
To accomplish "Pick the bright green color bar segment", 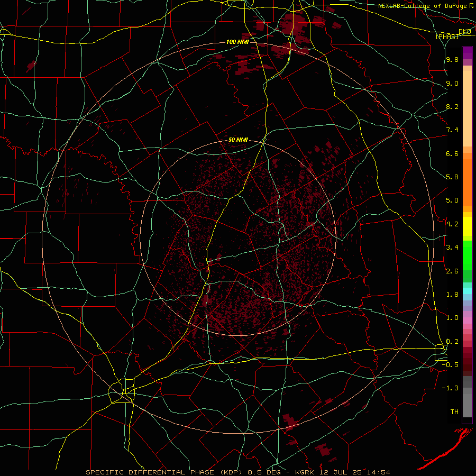I will [x=467, y=255].
